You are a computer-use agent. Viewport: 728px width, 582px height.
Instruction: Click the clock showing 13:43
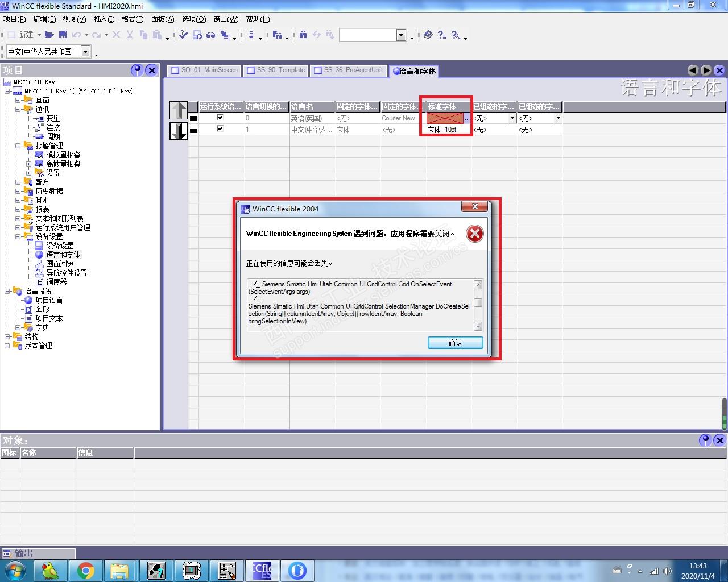[x=698, y=566]
